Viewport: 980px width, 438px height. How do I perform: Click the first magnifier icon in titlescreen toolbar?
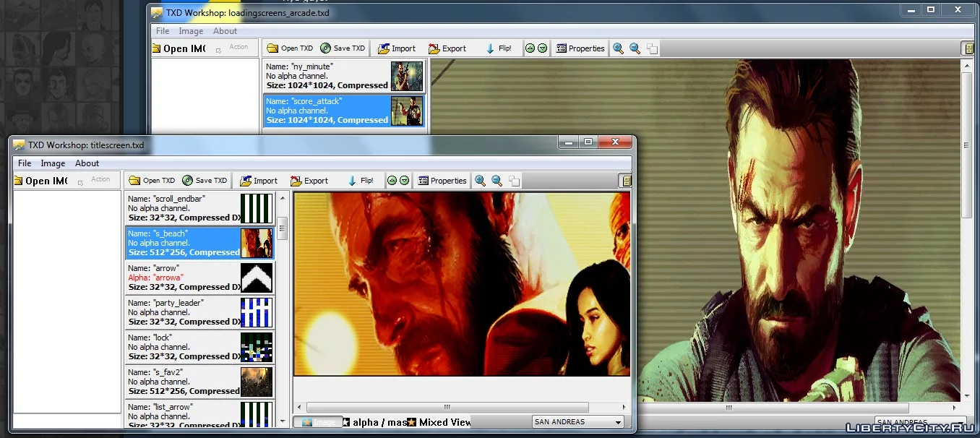[x=480, y=181]
